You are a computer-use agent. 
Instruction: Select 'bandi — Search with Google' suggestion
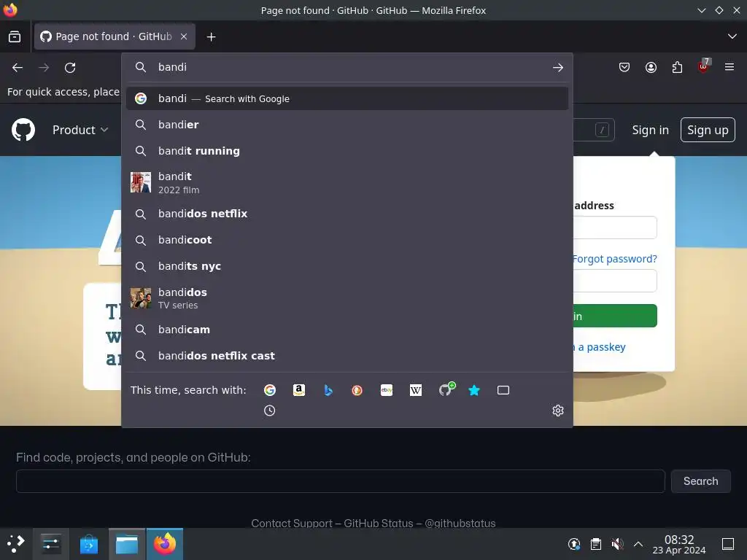347,98
